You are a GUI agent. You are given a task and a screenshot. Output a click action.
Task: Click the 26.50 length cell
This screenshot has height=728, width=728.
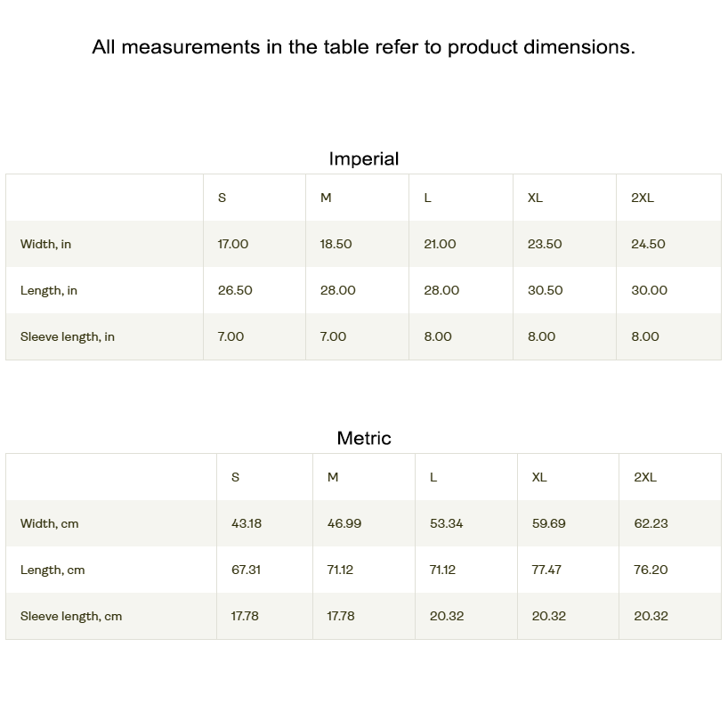235,290
